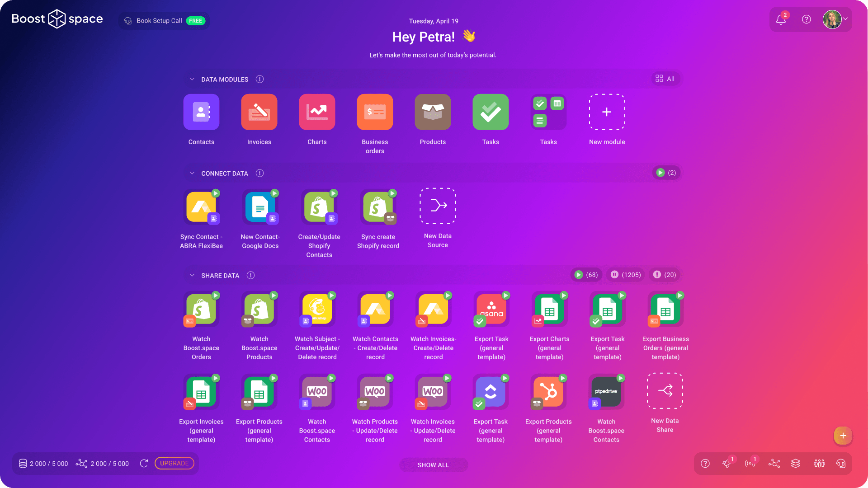
Task: Open the Products module
Action: click(433, 112)
